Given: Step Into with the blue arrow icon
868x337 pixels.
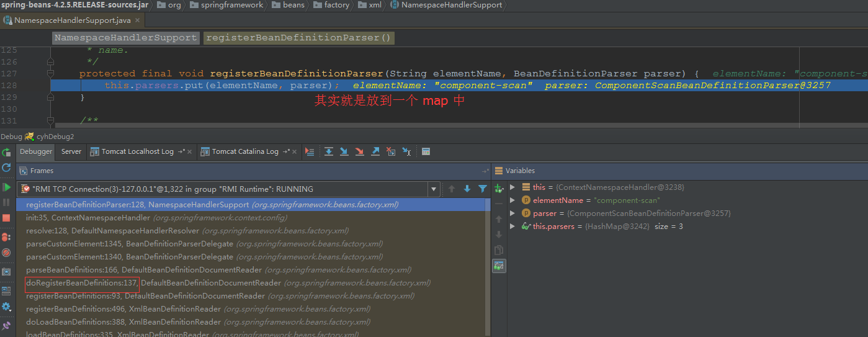Looking at the screenshot, I should pyautogui.click(x=344, y=151).
